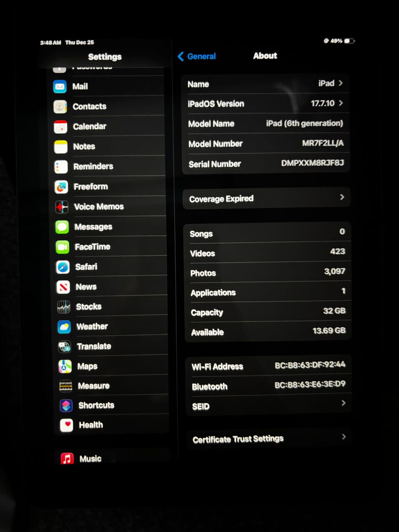Select the Health heart icon
399x532 pixels.
click(x=66, y=425)
